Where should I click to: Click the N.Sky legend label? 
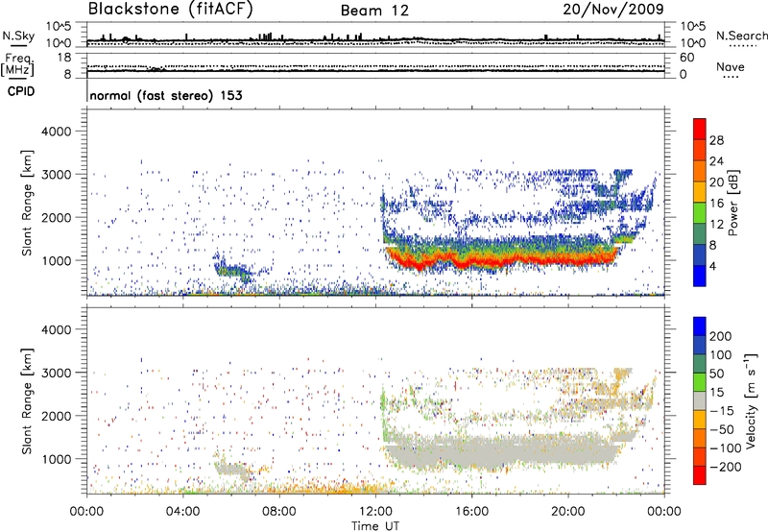[18, 36]
